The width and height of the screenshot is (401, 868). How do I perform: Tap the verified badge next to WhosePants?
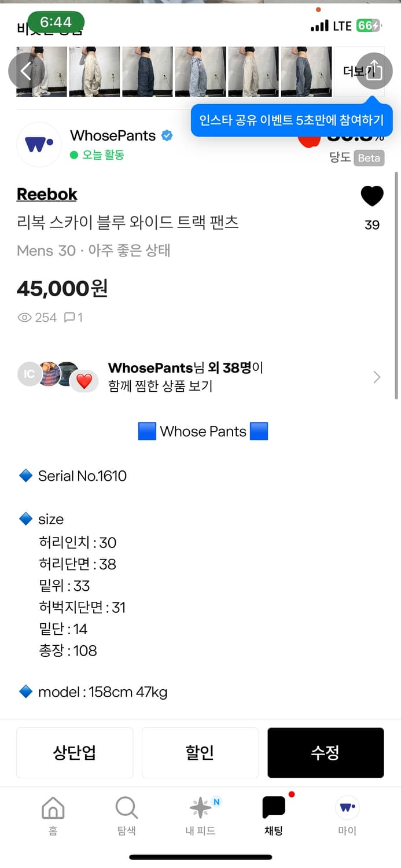pos(167,135)
